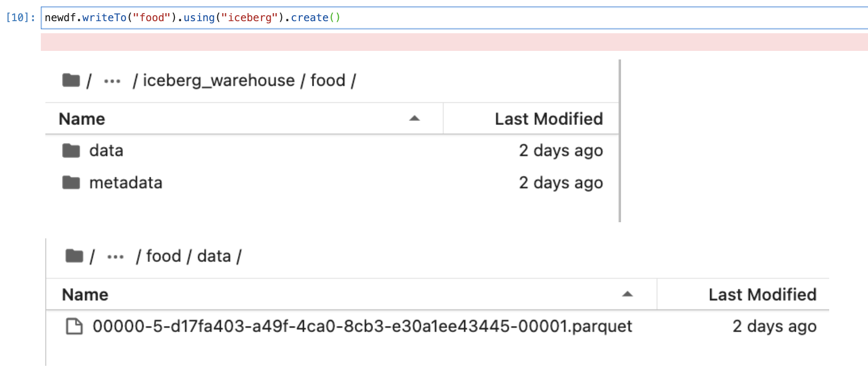Click root folder icon in food/data breadcrumb

coord(74,256)
